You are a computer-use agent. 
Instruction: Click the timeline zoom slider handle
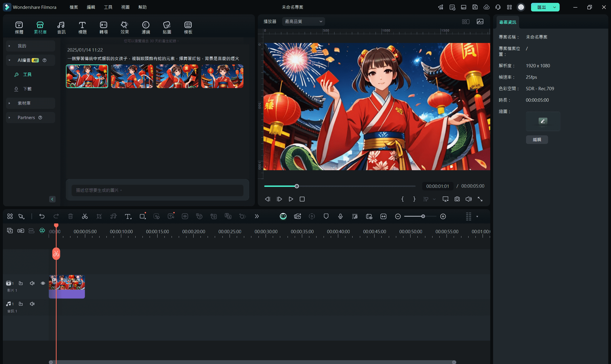click(x=423, y=216)
